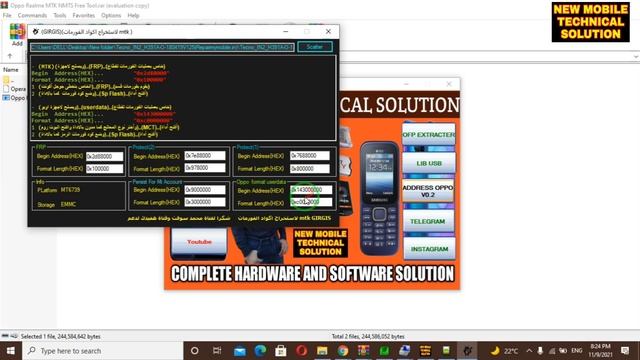
Task: Click the ADDRESS OPPO V0.2 button
Action: [428, 191]
